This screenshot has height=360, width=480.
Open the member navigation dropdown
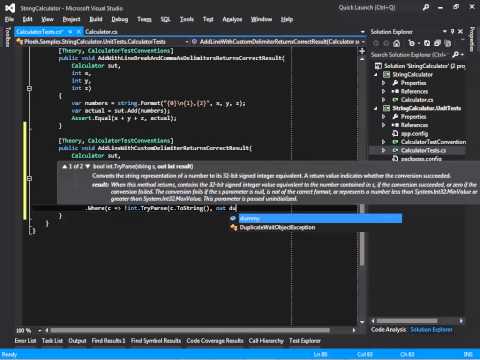363,42
